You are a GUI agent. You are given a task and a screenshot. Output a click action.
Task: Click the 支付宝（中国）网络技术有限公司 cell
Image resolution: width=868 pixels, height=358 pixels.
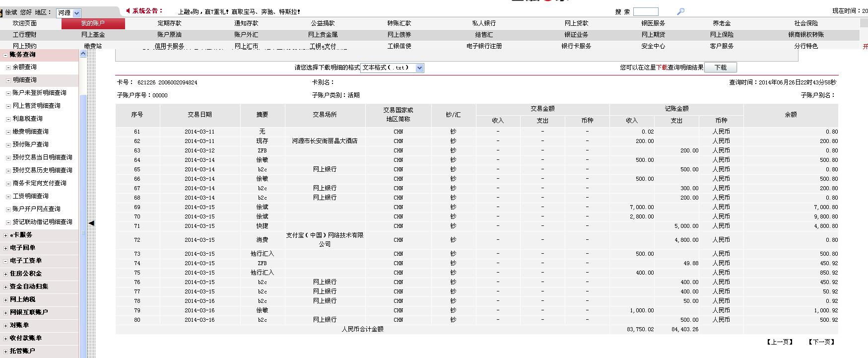click(325, 240)
